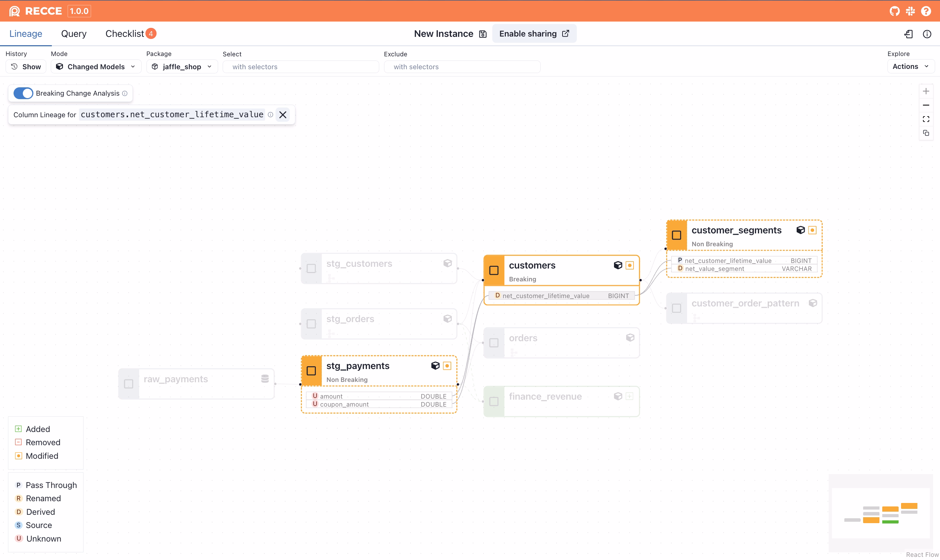Screen dimensions: 940x560
Task: Click the model cube icon on customer_segments node
Action: (800, 230)
